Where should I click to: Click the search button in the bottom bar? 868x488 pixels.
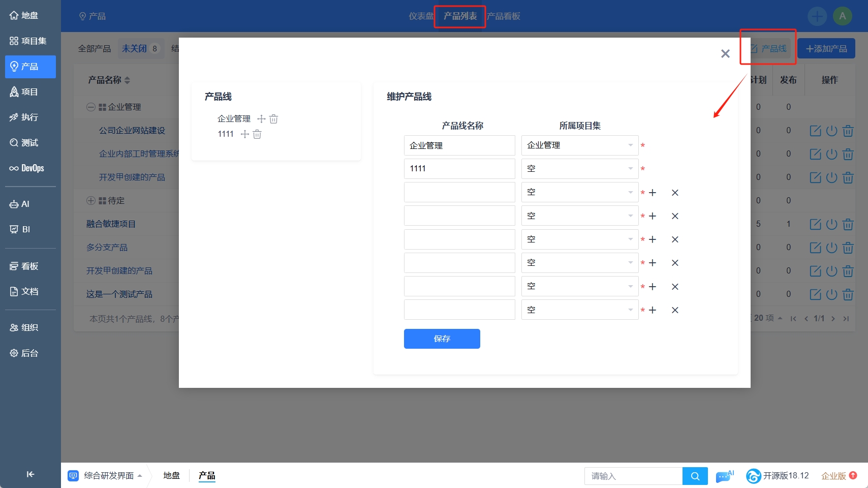pos(695,476)
